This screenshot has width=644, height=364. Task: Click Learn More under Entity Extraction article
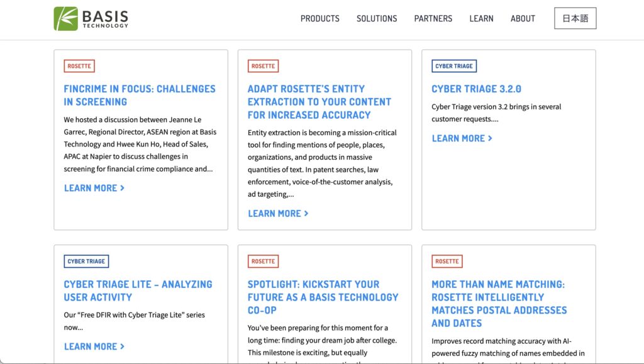click(x=278, y=214)
